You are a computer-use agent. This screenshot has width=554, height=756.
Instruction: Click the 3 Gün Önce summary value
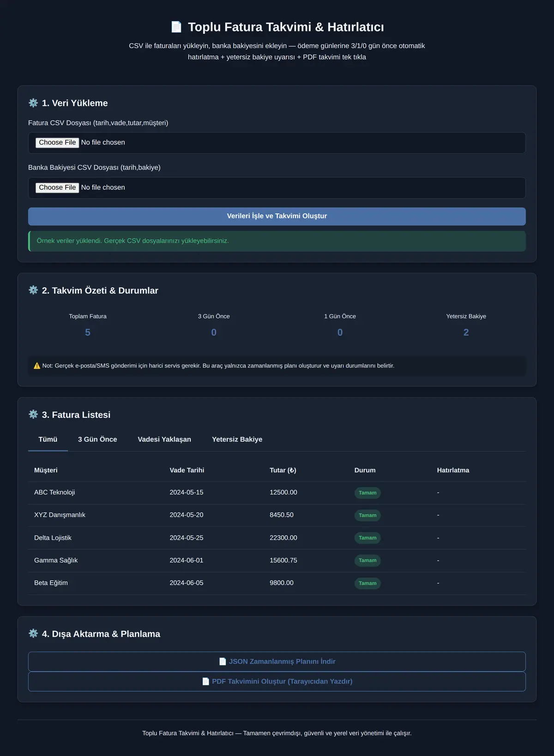coord(214,333)
